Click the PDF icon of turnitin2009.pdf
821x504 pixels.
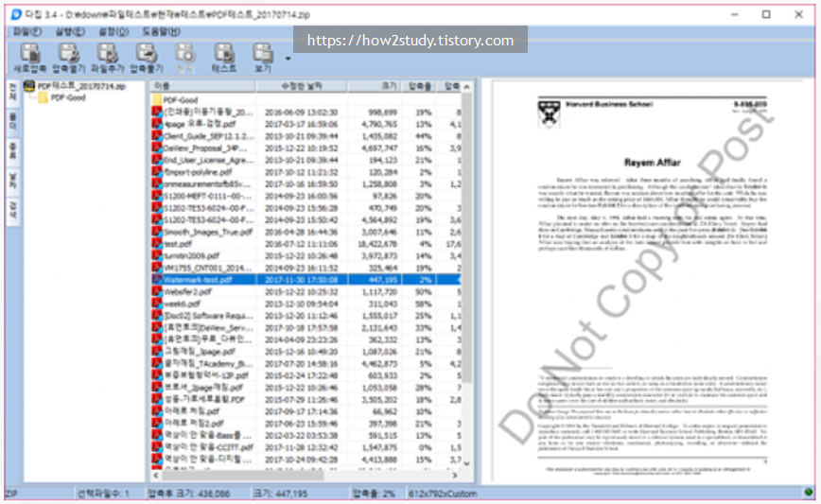[x=157, y=256]
